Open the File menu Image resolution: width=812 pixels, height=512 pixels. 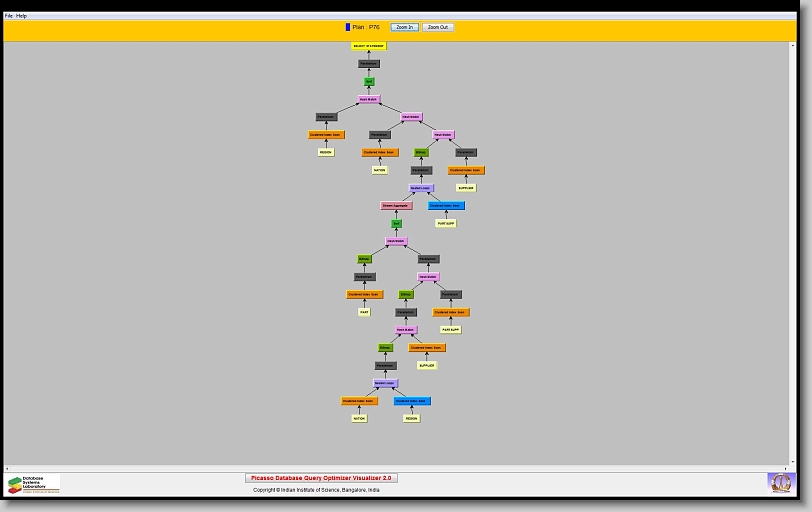click(9, 16)
